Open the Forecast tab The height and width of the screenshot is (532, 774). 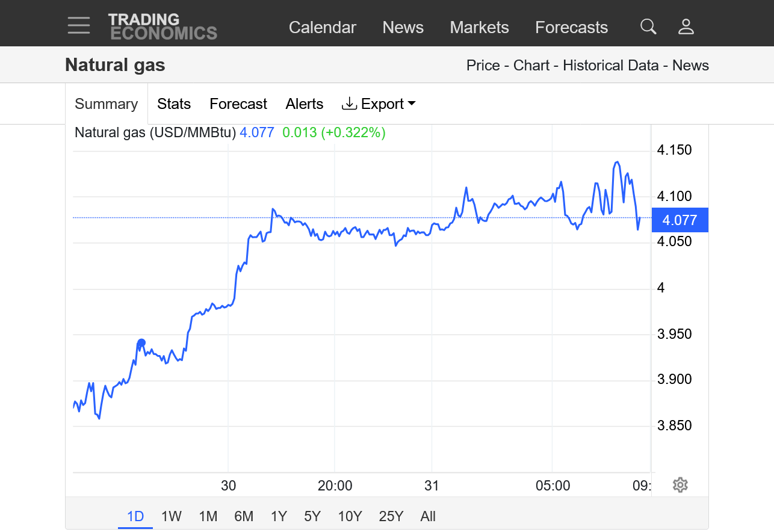tap(238, 104)
